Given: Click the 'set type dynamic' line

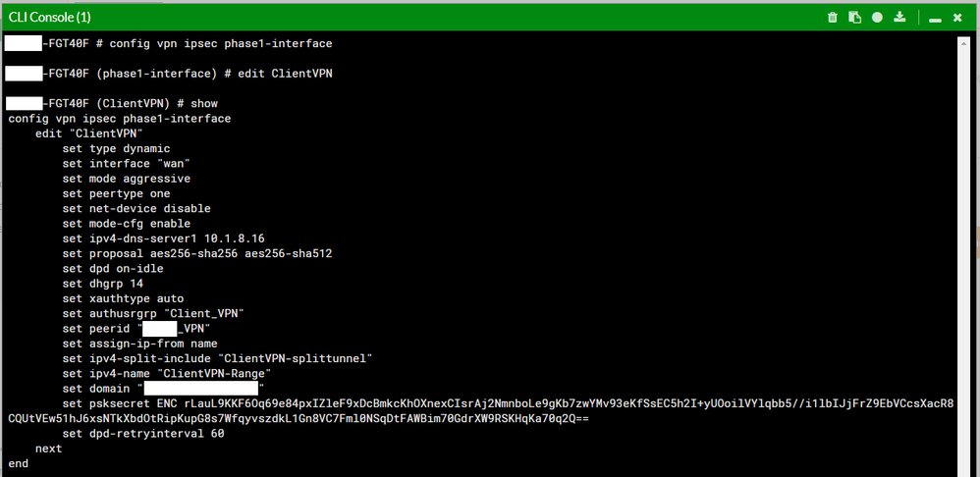Looking at the screenshot, I should point(116,148).
